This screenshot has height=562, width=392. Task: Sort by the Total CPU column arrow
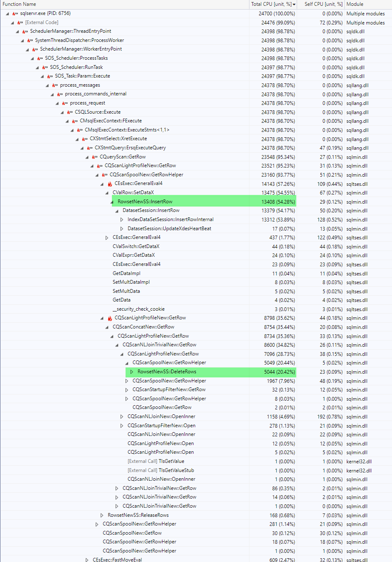pos(294,4)
